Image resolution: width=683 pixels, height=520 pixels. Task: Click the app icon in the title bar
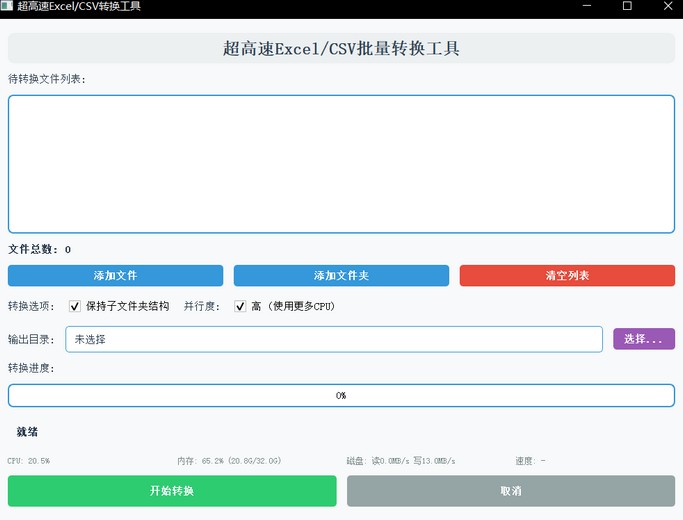click(7, 6)
